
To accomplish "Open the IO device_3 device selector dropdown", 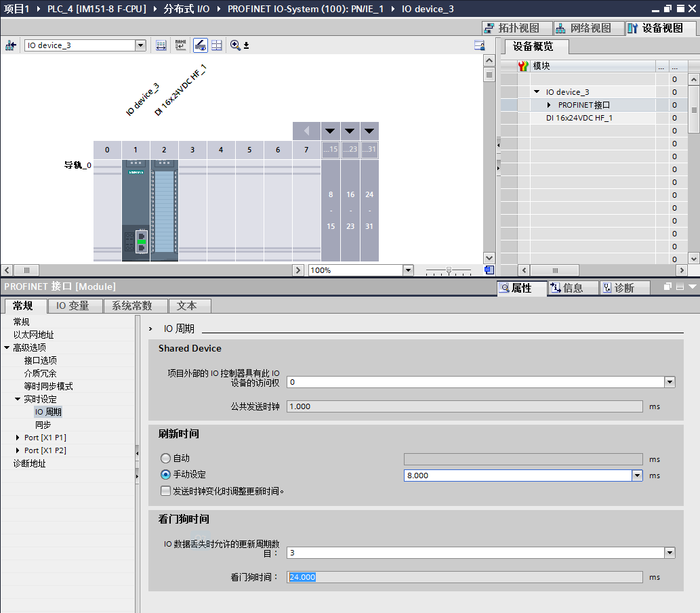I will tap(140, 45).
